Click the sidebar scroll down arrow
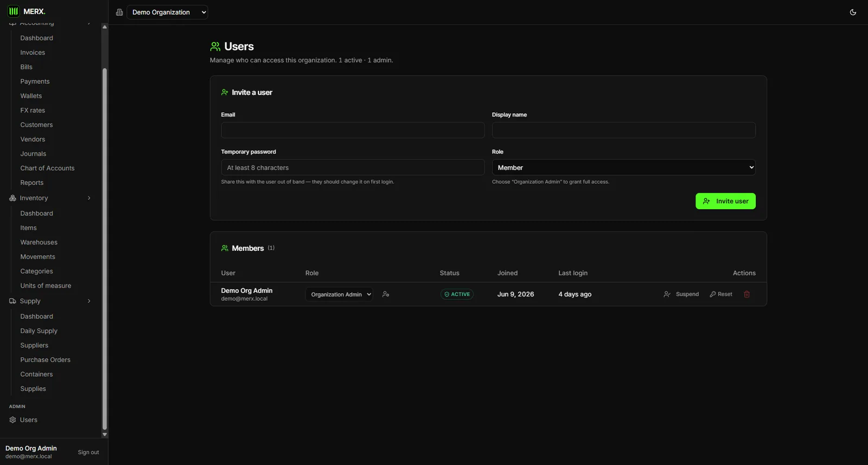This screenshot has width=868, height=465. tap(105, 435)
